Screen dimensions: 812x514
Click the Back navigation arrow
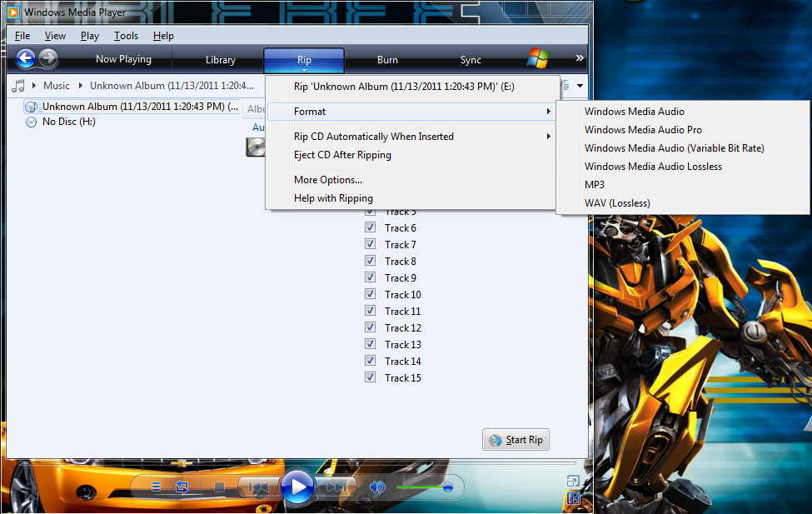click(x=25, y=58)
